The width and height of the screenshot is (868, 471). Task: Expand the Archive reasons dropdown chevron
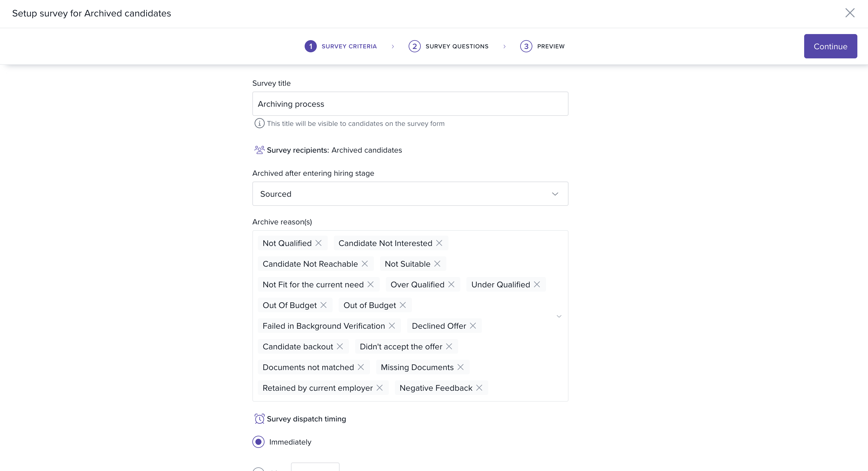point(559,316)
